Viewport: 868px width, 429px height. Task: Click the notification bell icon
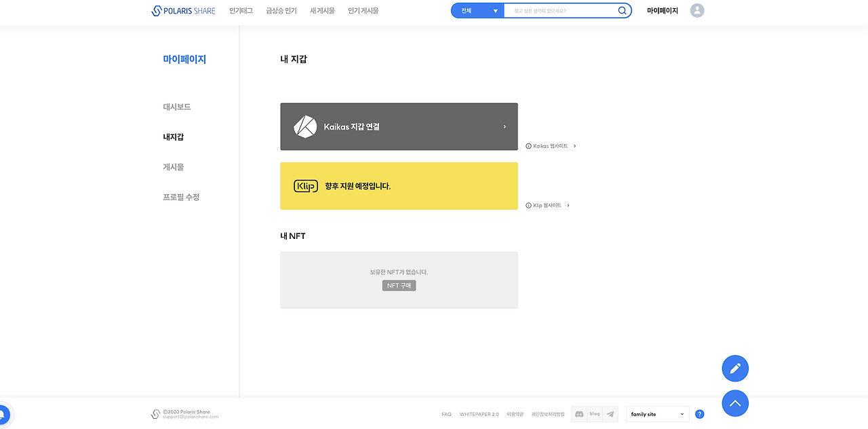[3, 413]
